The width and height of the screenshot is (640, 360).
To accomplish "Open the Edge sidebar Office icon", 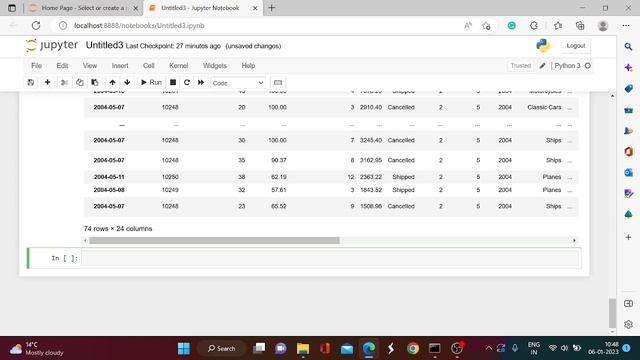I will point(629,151).
